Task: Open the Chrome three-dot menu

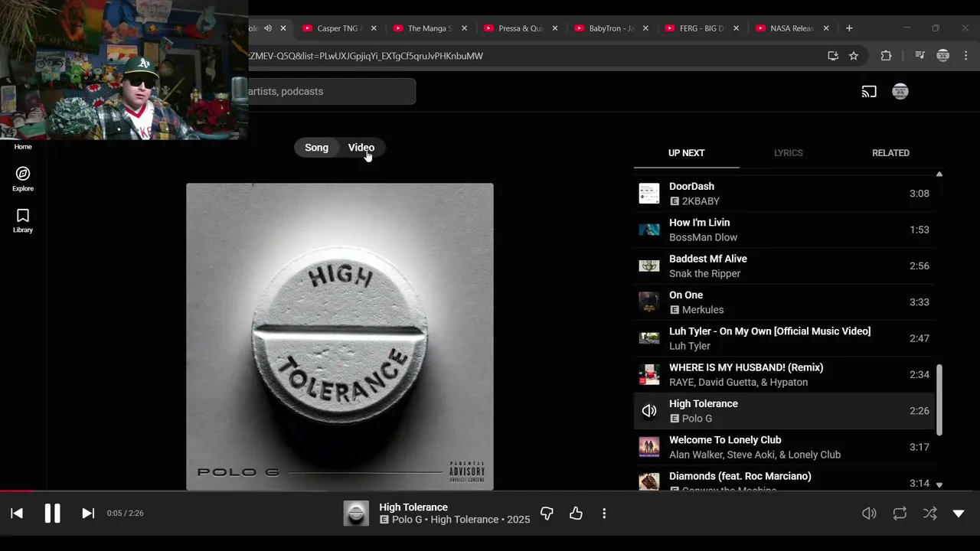Action: 966,56
